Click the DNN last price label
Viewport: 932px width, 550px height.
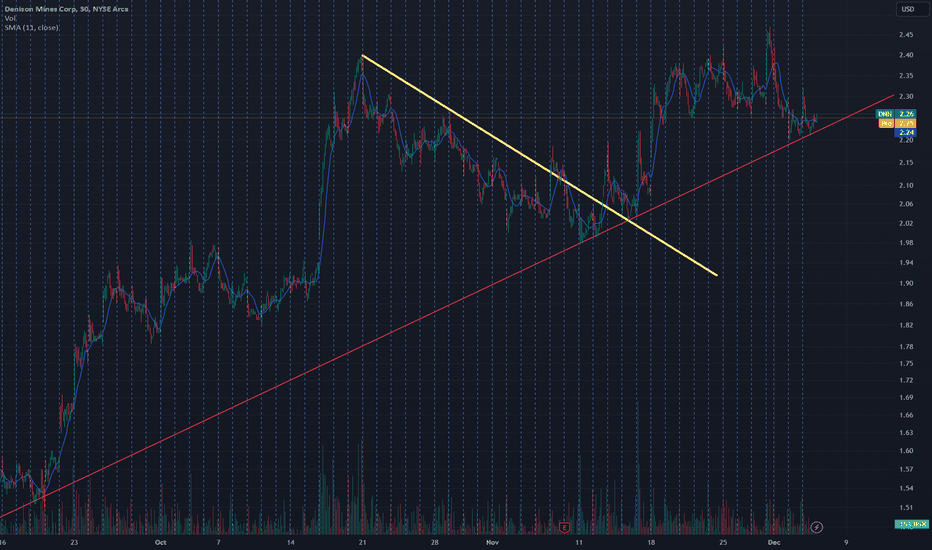(896, 114)
